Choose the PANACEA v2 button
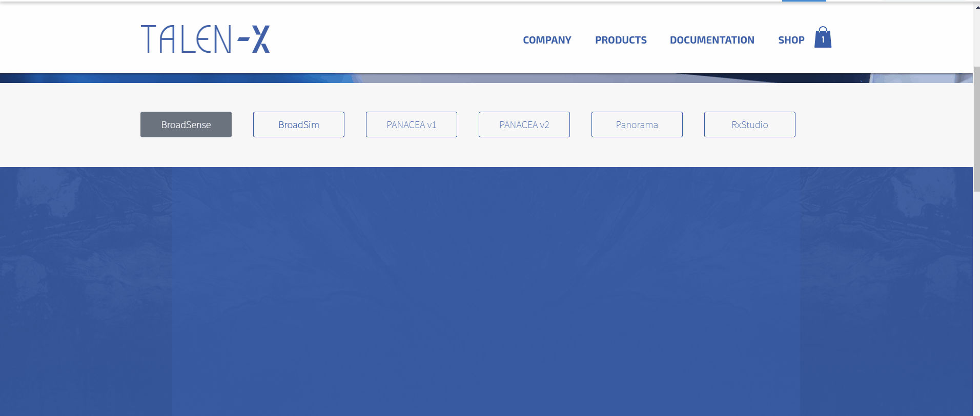 (524, 124)
